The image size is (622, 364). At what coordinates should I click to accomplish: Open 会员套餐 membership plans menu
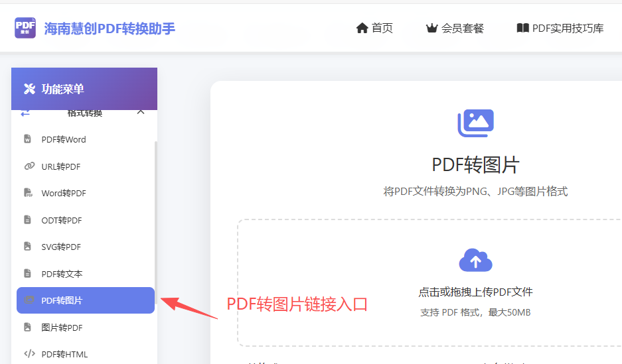463,28
